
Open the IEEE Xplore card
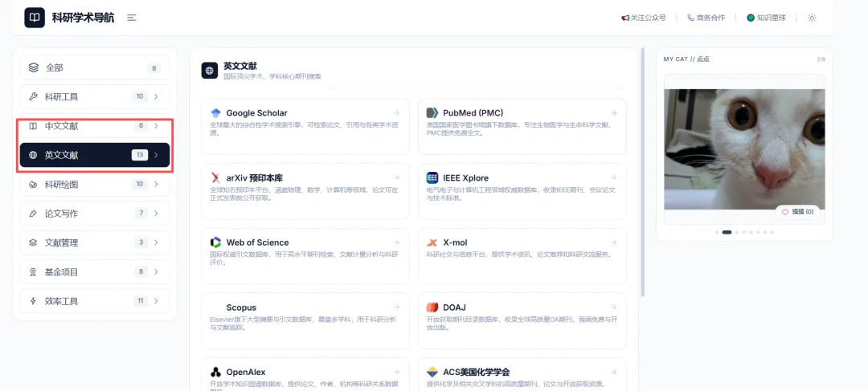(522, 191)
